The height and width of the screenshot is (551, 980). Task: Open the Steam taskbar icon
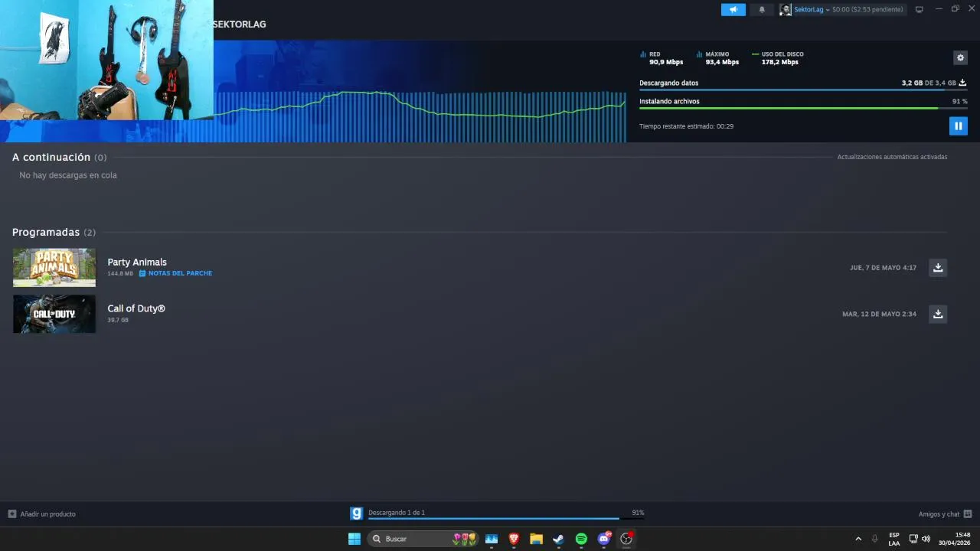point(558,539)
